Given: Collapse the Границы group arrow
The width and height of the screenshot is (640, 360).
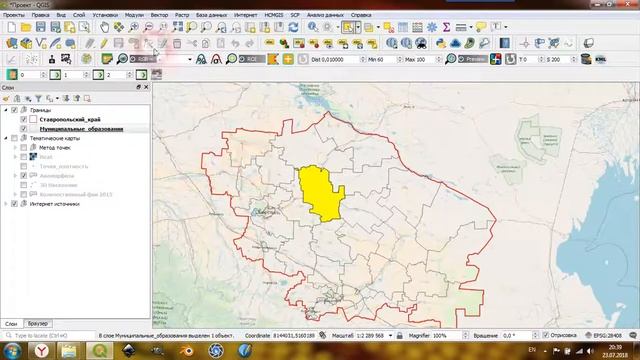Looking at the screenshot, I should pyautogui.click(x=6, y=110).
